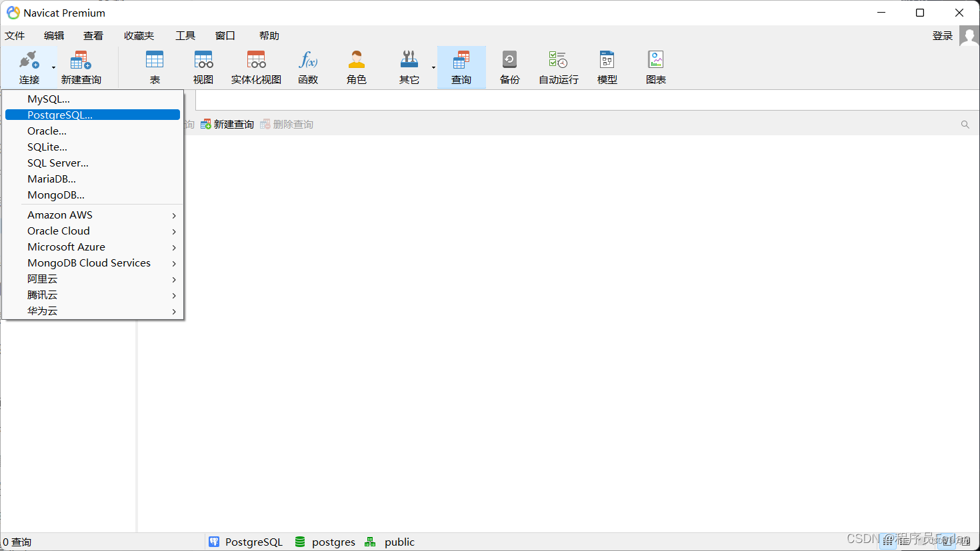Choose MariaDB... connection type
Image resolution: width=980 pixels, height=551 pixels.
click(x=93, y=179)
